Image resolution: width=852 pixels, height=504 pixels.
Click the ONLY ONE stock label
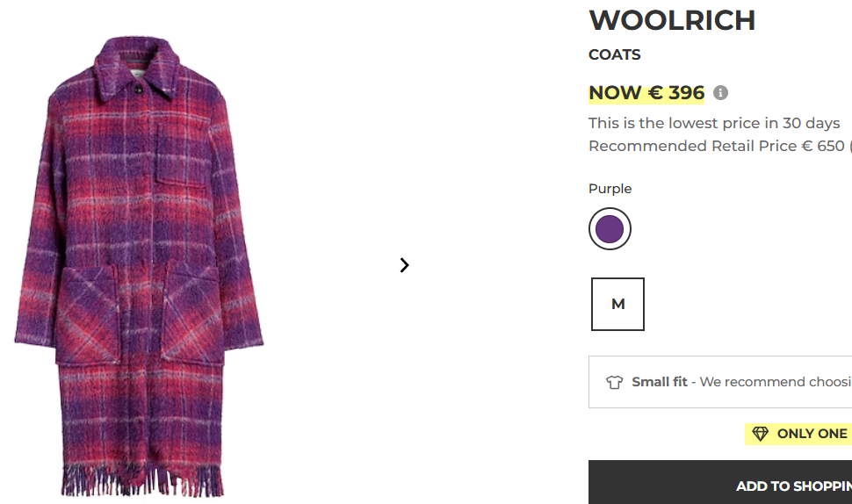coord(812,434)
